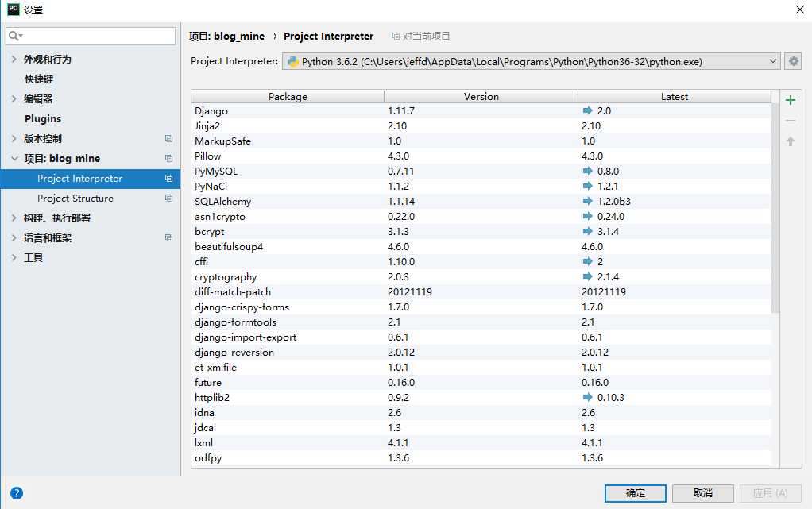The height and width of the screenshot is (509, 812).
Task: Select the idna package row
Action: (x=481, y=412)
